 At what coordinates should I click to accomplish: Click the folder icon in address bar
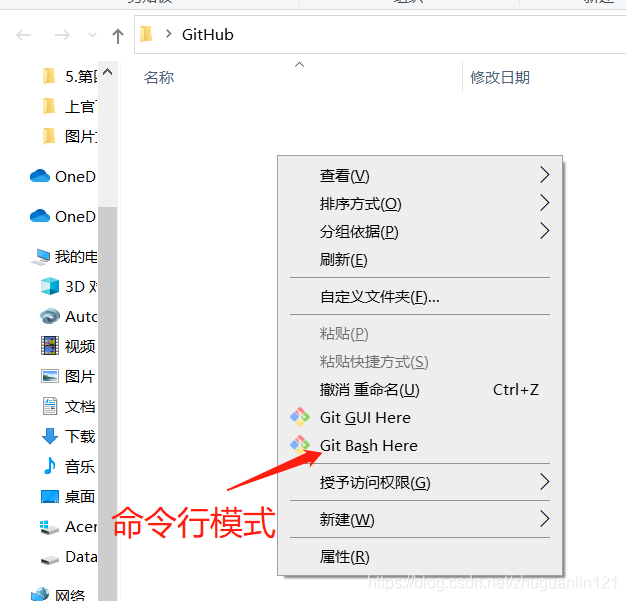tap(146, 34)
